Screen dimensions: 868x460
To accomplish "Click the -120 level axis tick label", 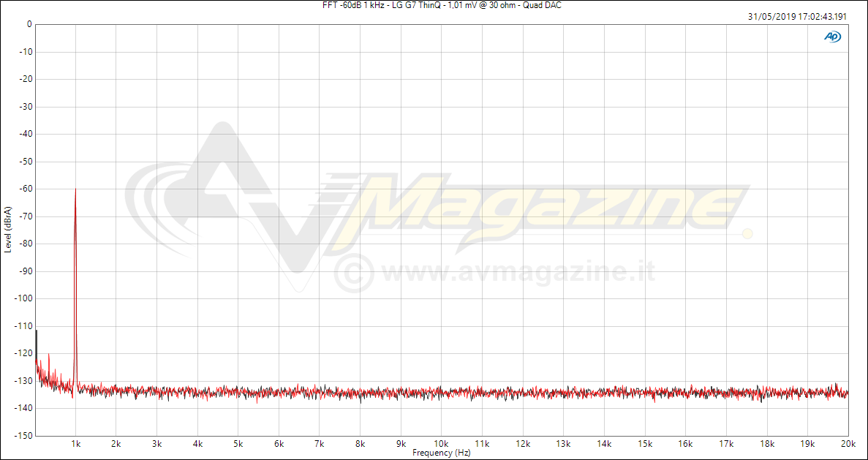I will coord(24,353).
